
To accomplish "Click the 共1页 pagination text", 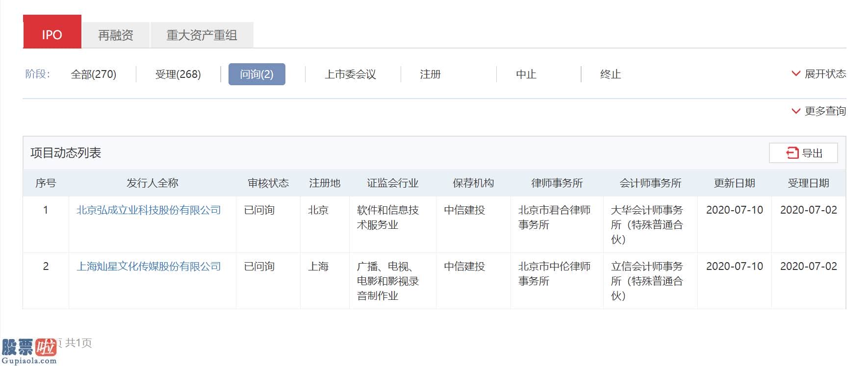I will point(78,343).
